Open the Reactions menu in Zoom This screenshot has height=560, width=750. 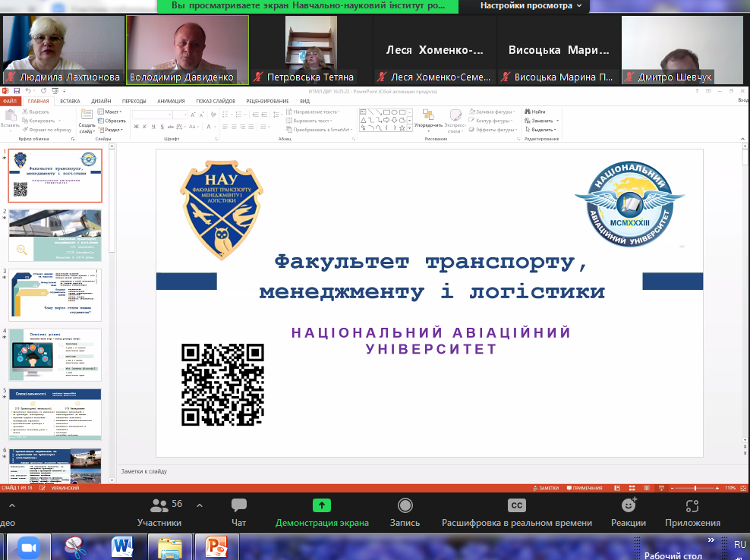(629, 512)
